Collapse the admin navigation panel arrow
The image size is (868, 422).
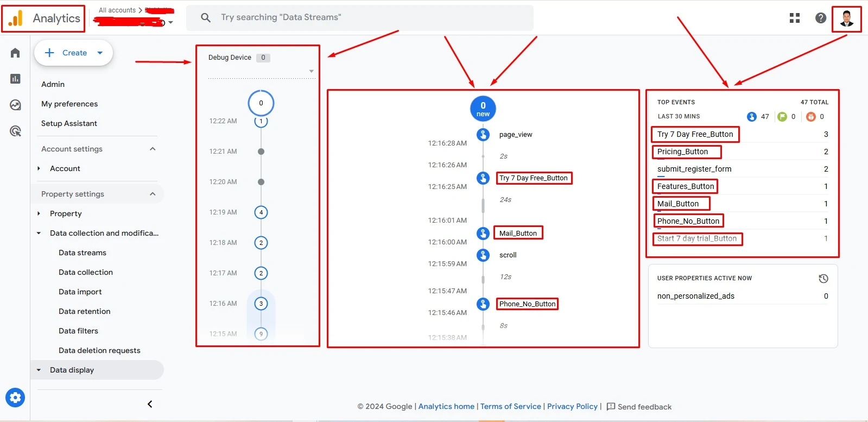click(150, 404)
